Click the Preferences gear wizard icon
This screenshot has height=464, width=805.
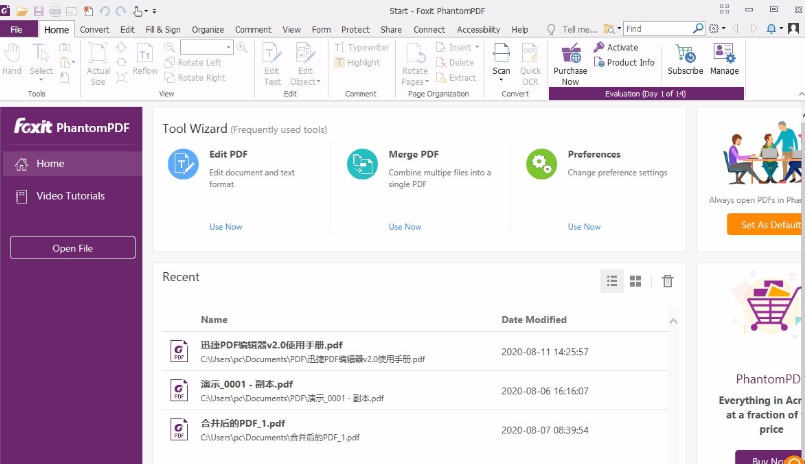tap(541, 164)
